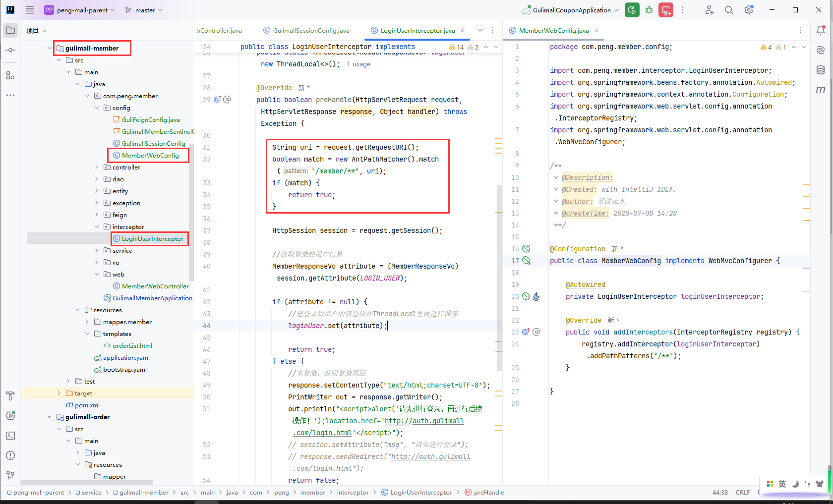Screen dimensions: 833x504
Task: Open Search Everywhere magnifier
Action: [729, 10]
